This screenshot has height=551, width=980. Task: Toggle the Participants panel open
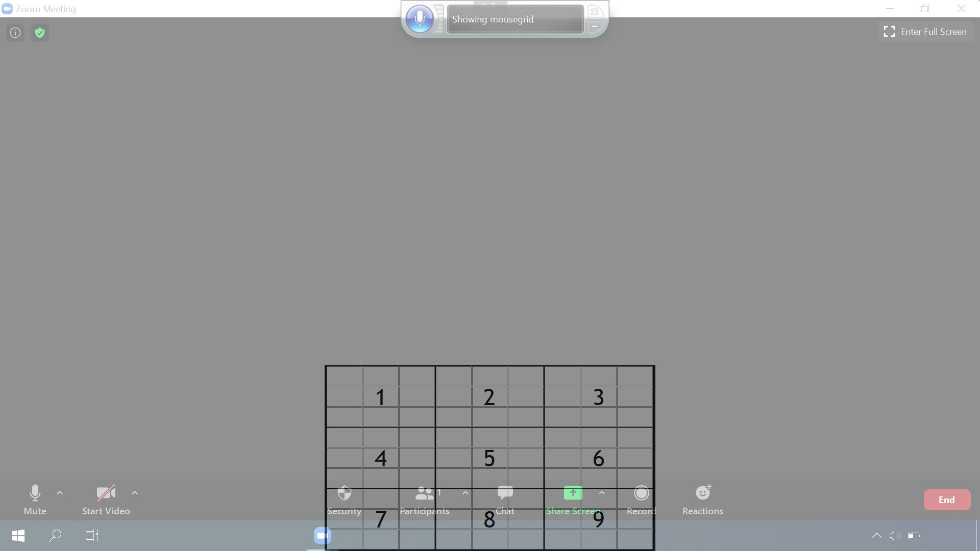[x=424, y=499]
